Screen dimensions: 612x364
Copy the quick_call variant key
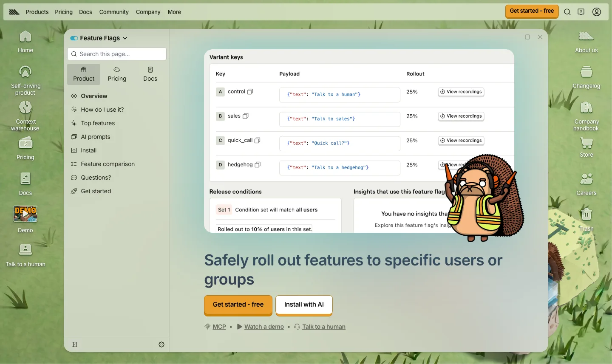[258, 140]
